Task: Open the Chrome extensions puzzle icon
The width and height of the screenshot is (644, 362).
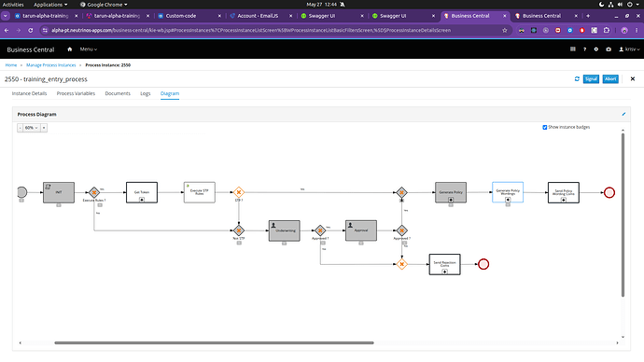Action: [607, 31]
